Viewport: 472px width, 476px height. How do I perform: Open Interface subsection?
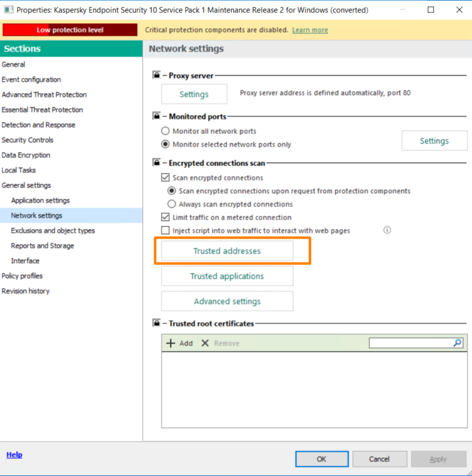point(25,261)
